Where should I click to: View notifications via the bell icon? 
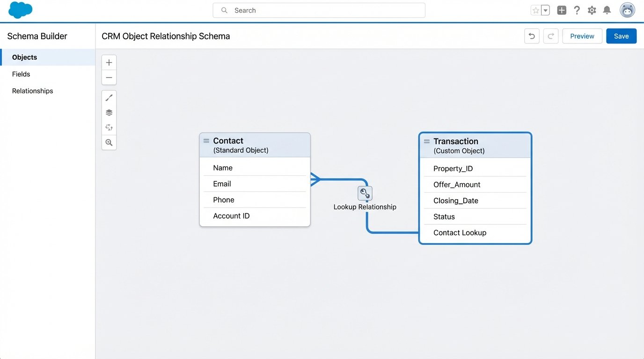(x=607, y=10)
